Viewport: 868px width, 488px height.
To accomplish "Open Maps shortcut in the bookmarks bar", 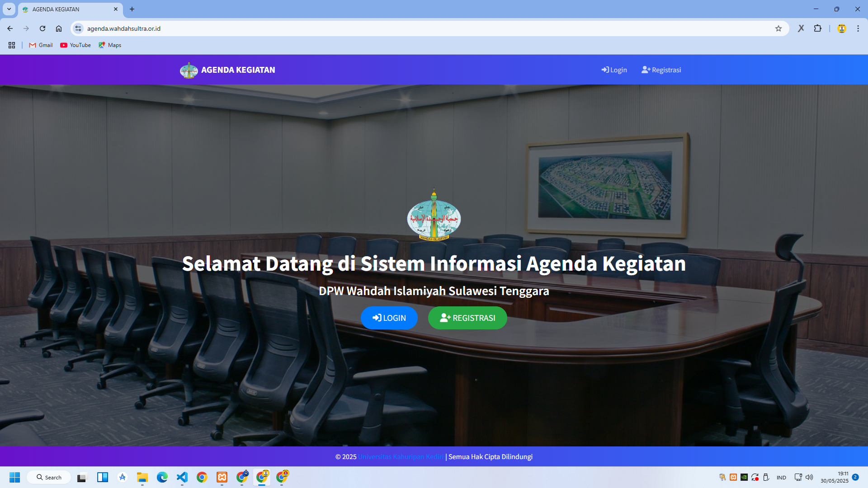I will coord(109,45).
